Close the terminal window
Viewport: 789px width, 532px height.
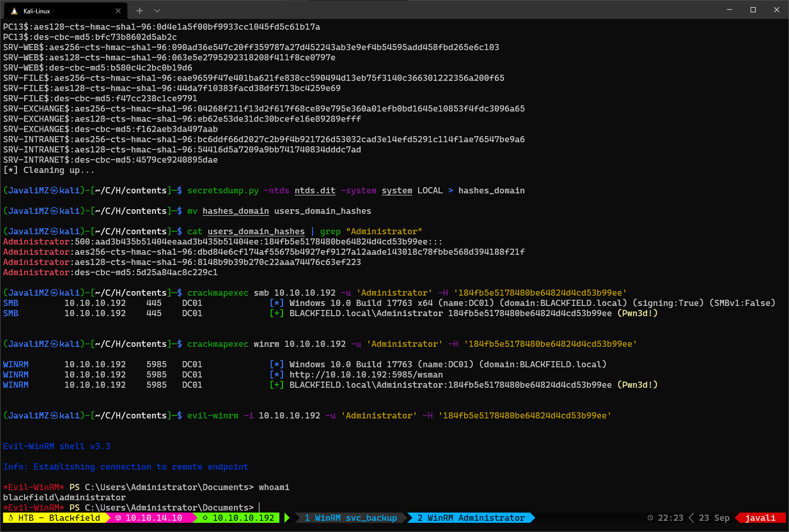coord(777,10)
